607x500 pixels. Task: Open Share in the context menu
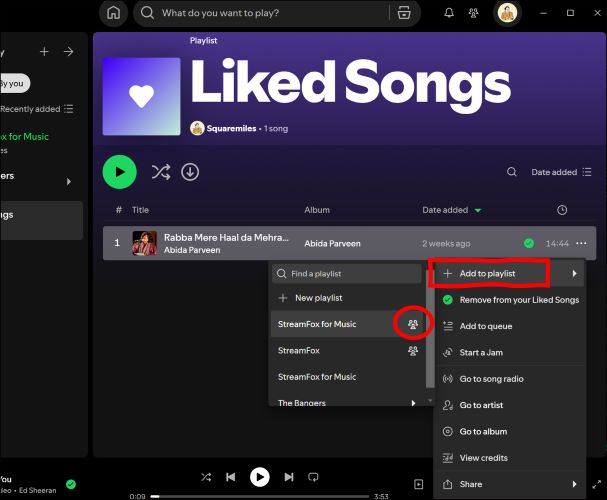(x=511, y=484)
